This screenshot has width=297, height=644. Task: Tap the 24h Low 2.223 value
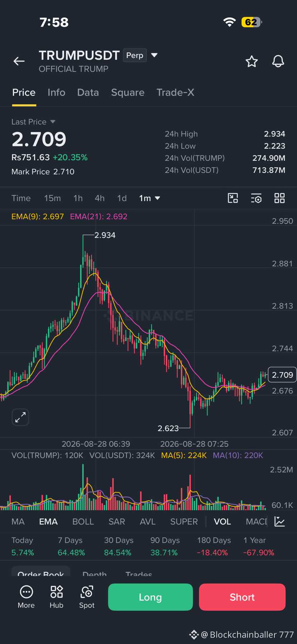(x=274, y=146)
